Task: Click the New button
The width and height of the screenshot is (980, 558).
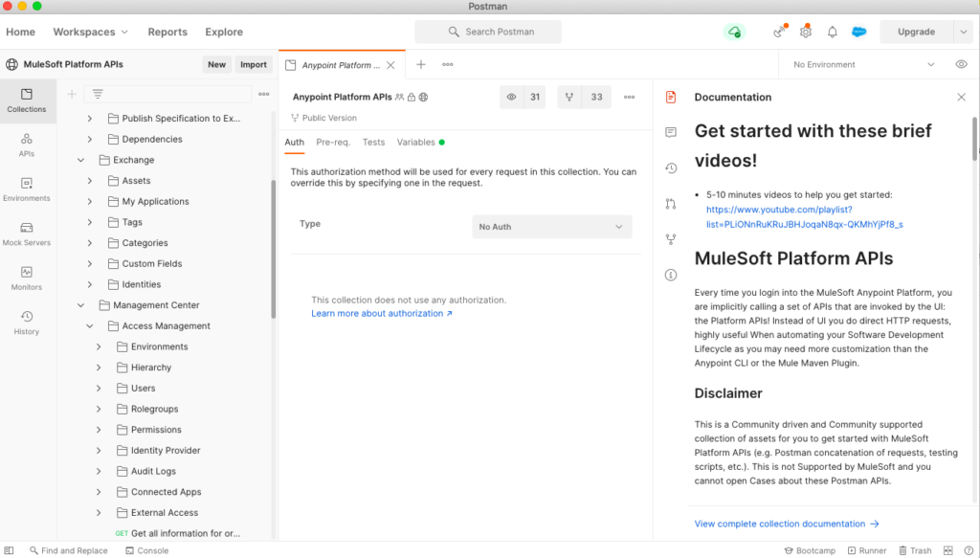Action: tap(217, 64)
